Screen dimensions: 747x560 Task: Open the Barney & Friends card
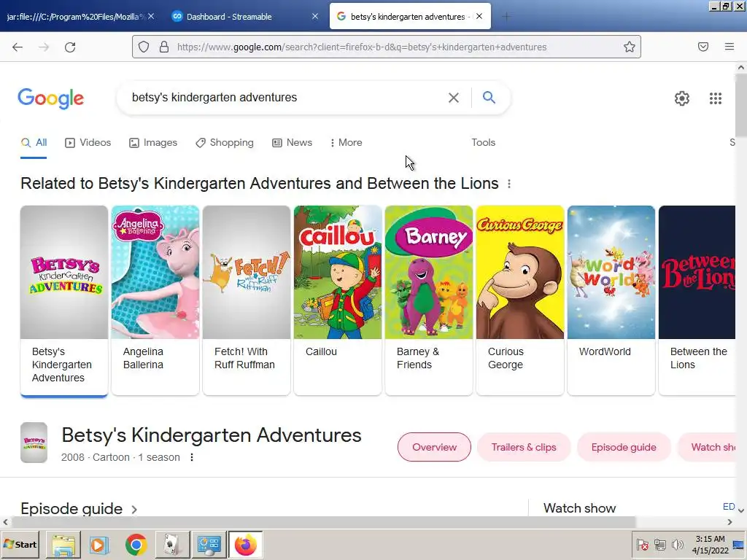(x=429, y=300)
